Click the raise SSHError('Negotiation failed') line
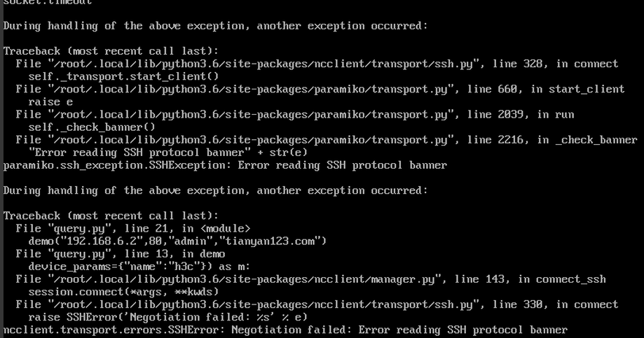This screenshot has width=644, height=338. pyautogui.click(x=167, y=317)
